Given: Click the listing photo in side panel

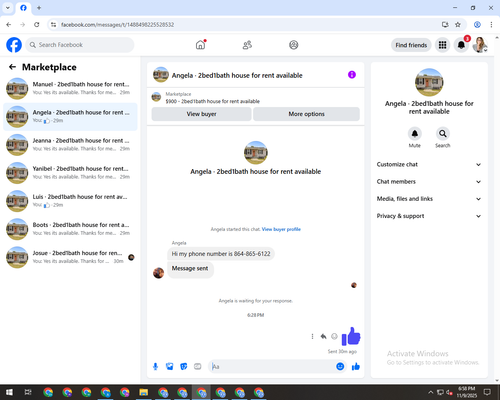Looking at the screenshot, I should (429, 82).
